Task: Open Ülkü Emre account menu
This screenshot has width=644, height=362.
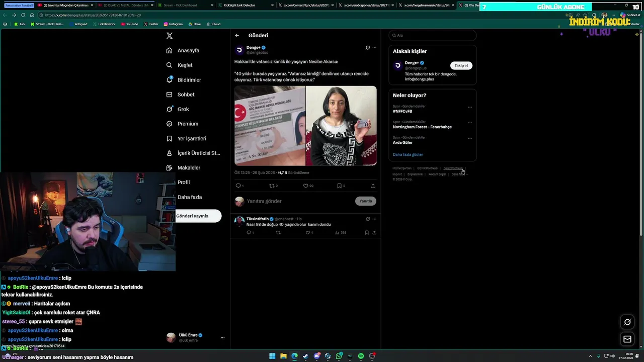Action: [196, 338]
